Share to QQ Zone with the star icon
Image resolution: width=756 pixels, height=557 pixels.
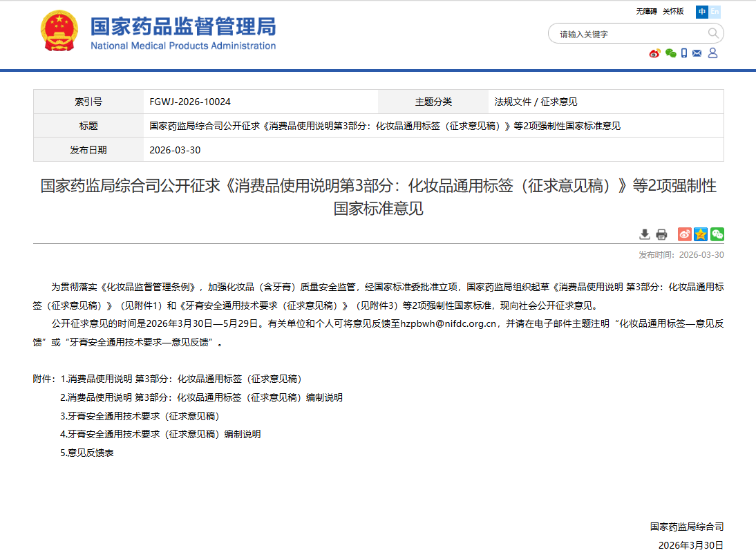click(x=701, y=234)
